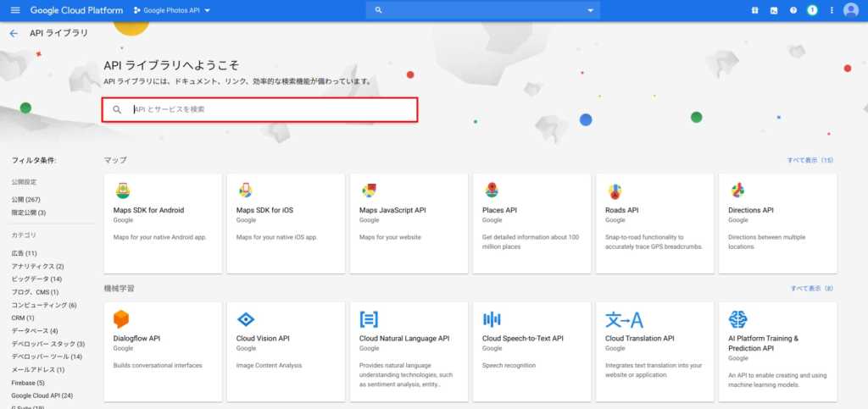Screen dimensions: 868x409
Task: Click the API とサービスを検索 search field
Action: (x=271, y=109)
